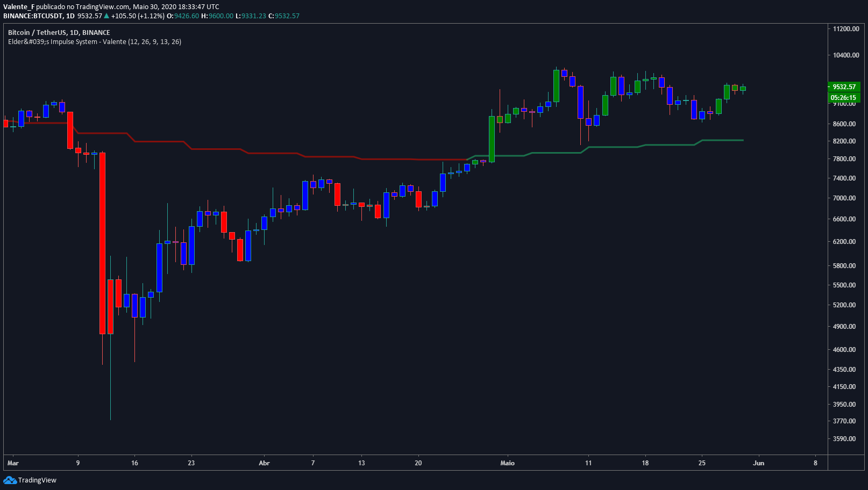The width and height of the screenshot is (868, 490).
Task: Click the 6200.00 price axis label
Action: click(844, 242)
